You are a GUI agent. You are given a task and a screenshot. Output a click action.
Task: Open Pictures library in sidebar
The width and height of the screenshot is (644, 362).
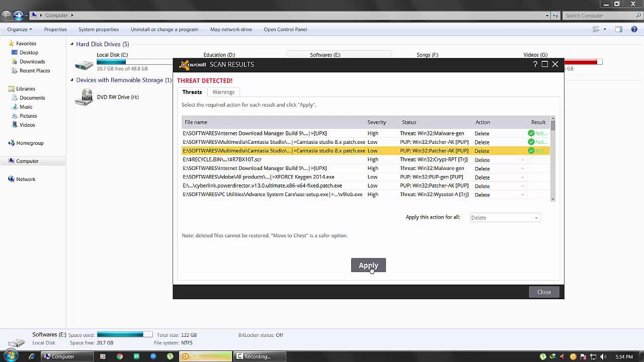[28, 116]
